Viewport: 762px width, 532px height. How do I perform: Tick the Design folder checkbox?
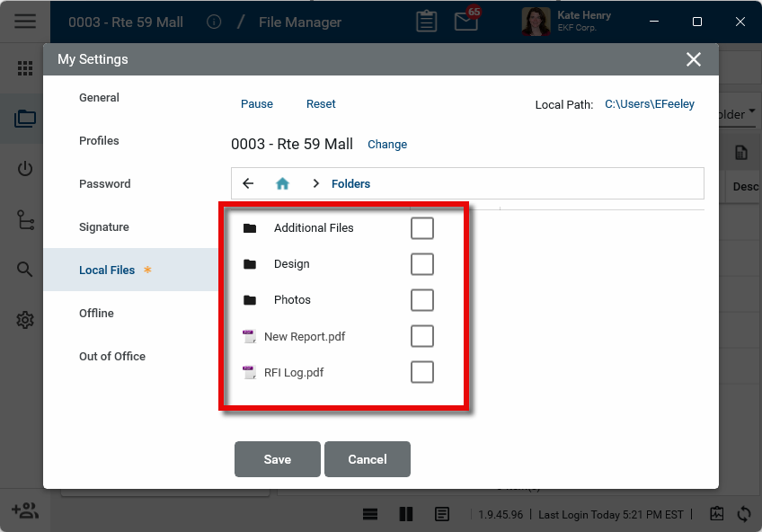point(421,264)
